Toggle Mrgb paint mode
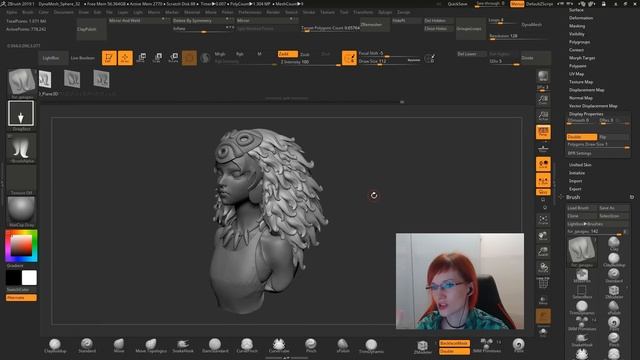 (220, 54)
